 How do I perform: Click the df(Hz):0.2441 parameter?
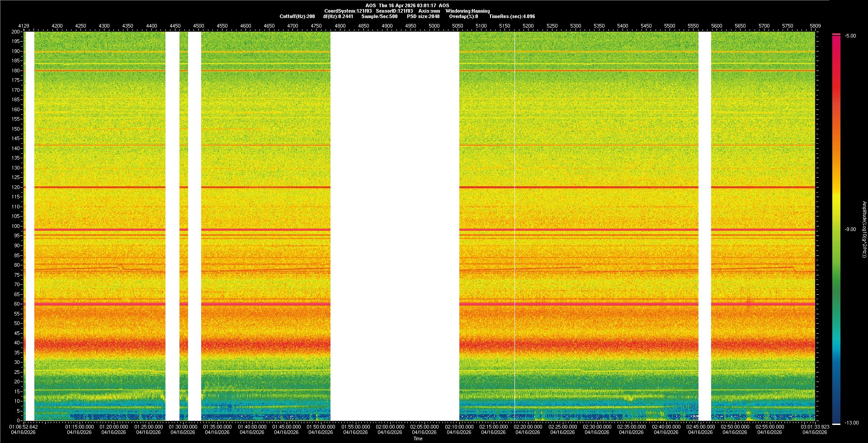coord(338,16)
